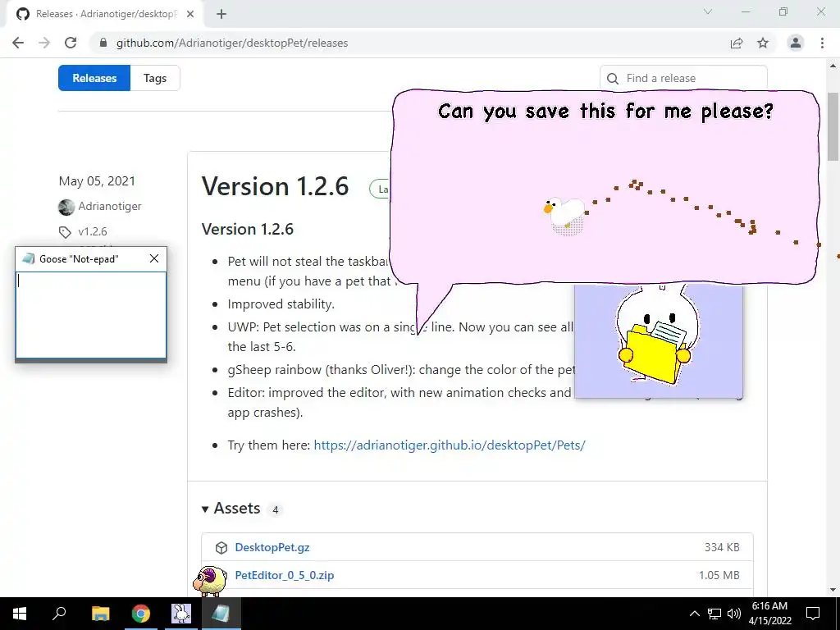Go forward with the browser forward arrow
840x630 pixels.
tap(44, 43)
